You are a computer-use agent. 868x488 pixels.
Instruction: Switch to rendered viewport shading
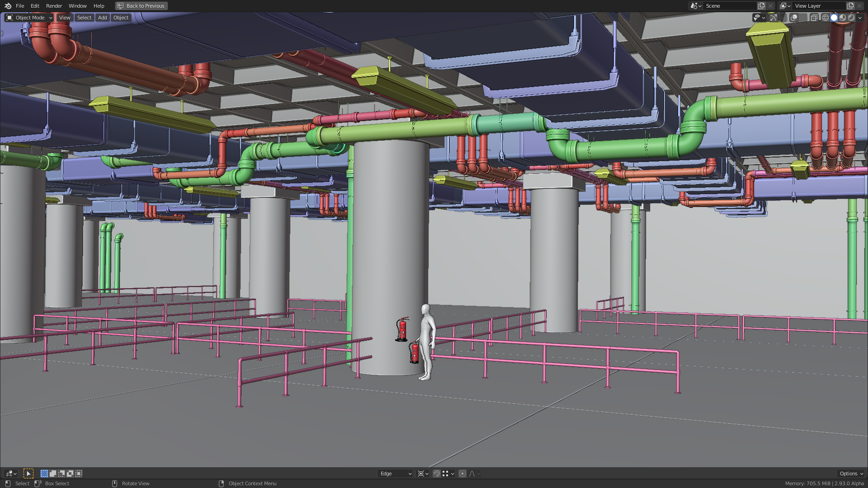(x=851, y=18)
